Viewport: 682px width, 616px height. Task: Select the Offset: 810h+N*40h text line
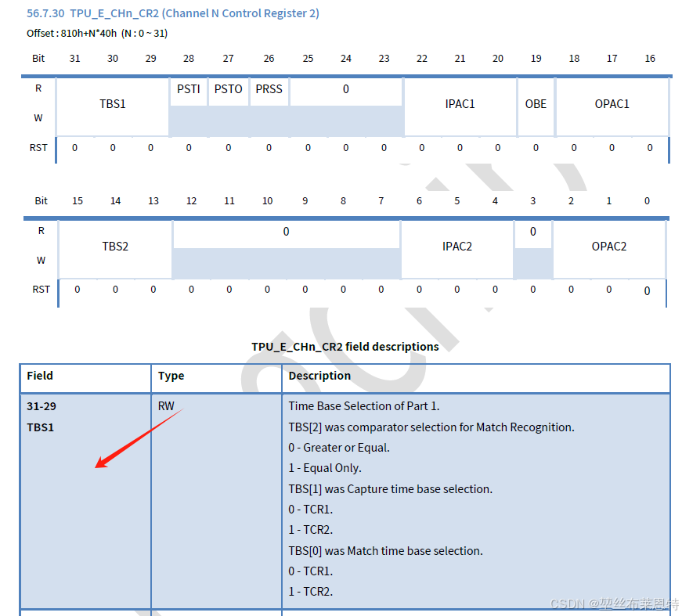97,34
